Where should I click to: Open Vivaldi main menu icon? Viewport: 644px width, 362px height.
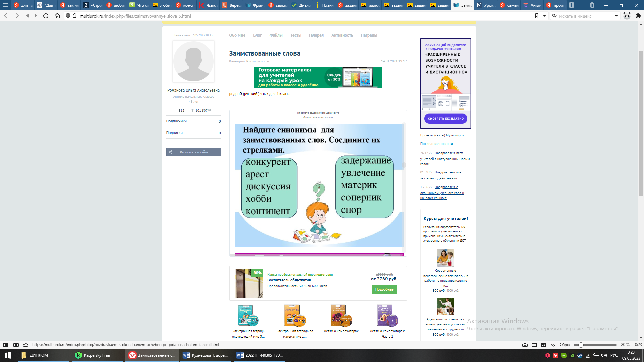[6, 5]
